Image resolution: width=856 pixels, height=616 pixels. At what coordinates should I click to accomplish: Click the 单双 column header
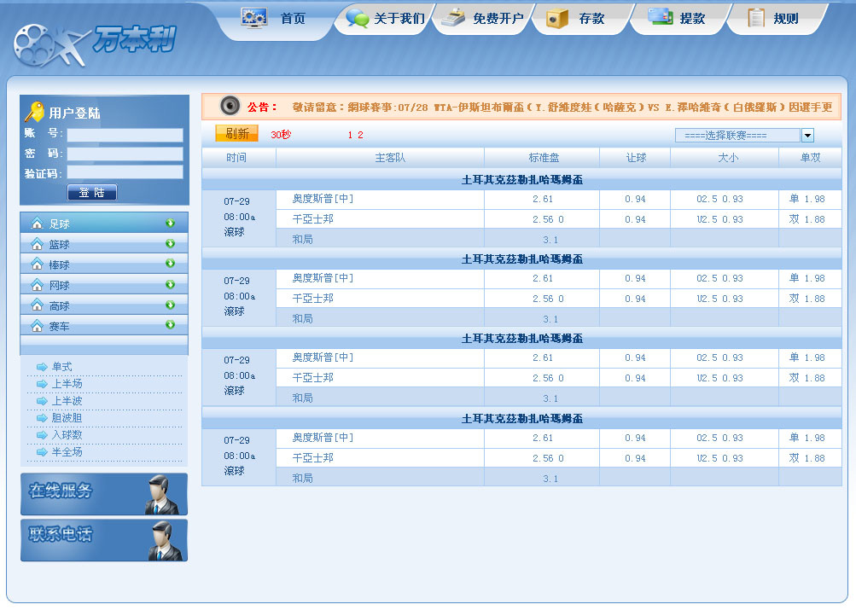coord(810,158)
